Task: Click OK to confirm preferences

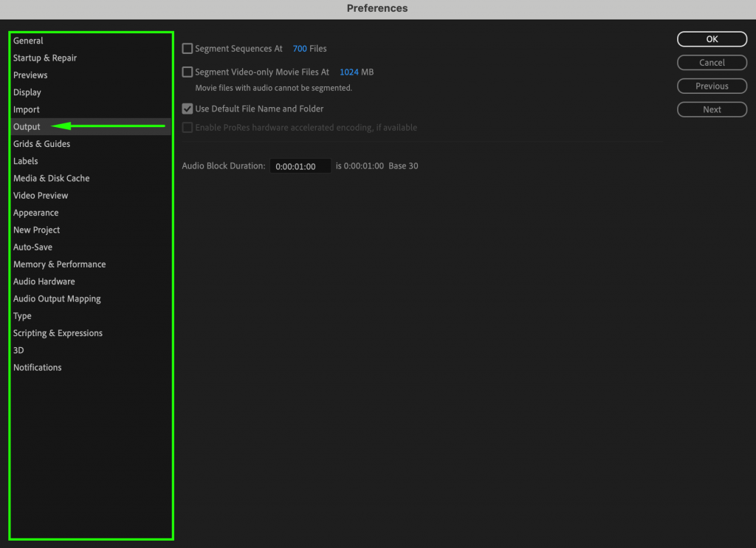Action: point(712,39)
